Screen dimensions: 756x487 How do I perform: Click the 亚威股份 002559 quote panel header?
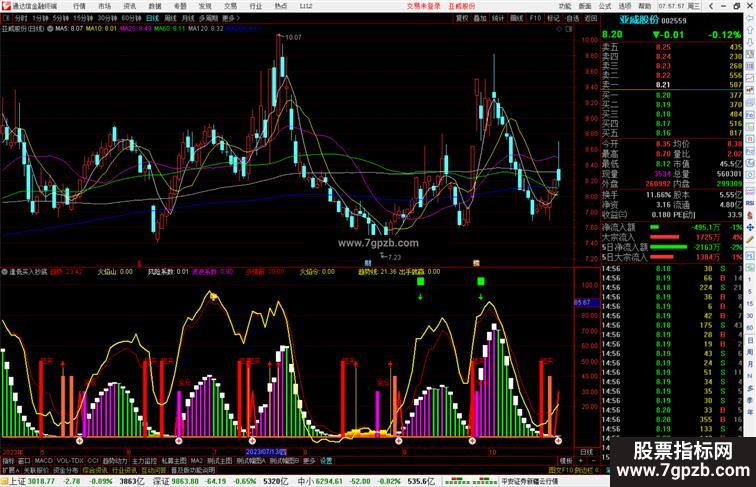[653, 20]
